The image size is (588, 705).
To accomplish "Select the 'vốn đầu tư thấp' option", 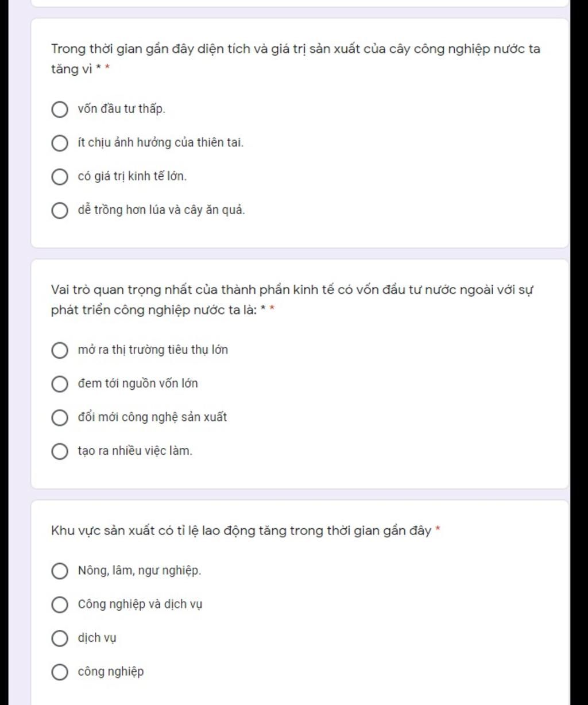I will click(x=60, y=109).
